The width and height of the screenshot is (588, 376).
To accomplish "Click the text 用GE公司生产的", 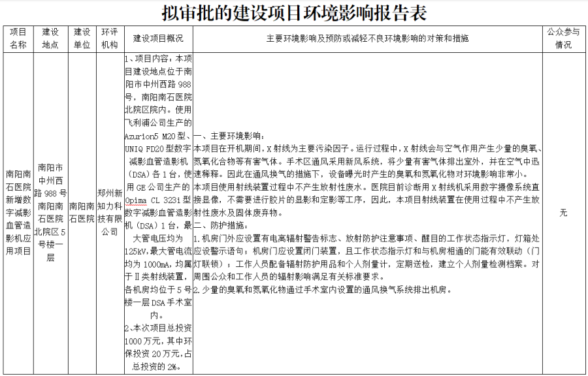I will [158, 187].
